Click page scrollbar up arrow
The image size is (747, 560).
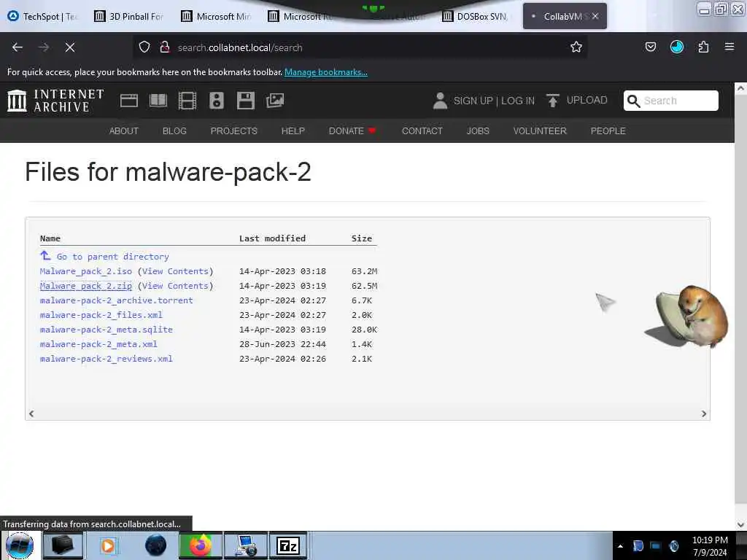(x=740, y=88)
